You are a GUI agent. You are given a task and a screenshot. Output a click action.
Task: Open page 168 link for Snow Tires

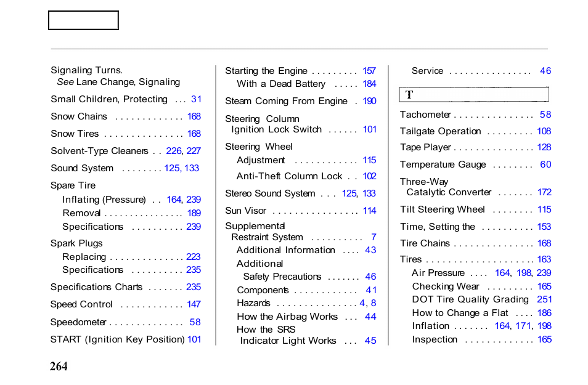(194, 134)
